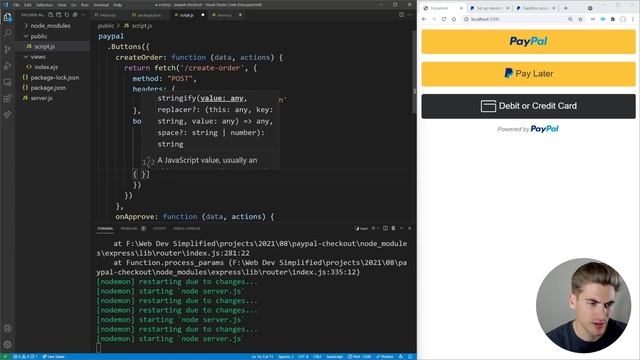Image resolution: width=640 pixels, height=360 pixels.
Task: Open editor More Actions ellipsis
Action: click(x=410, y=15)
